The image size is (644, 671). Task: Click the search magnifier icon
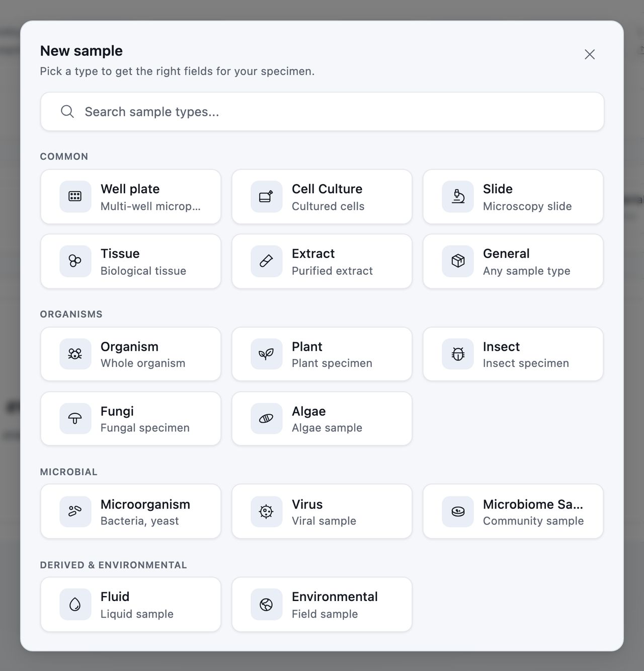click(67, 112)
